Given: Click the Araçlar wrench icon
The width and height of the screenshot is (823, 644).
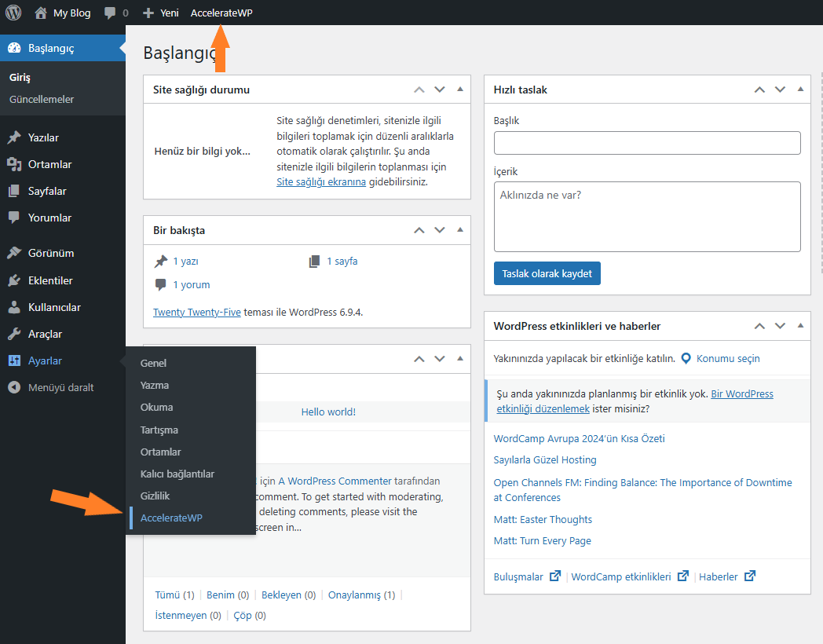Looking at the screenshot, I should [x=14, y=334].
